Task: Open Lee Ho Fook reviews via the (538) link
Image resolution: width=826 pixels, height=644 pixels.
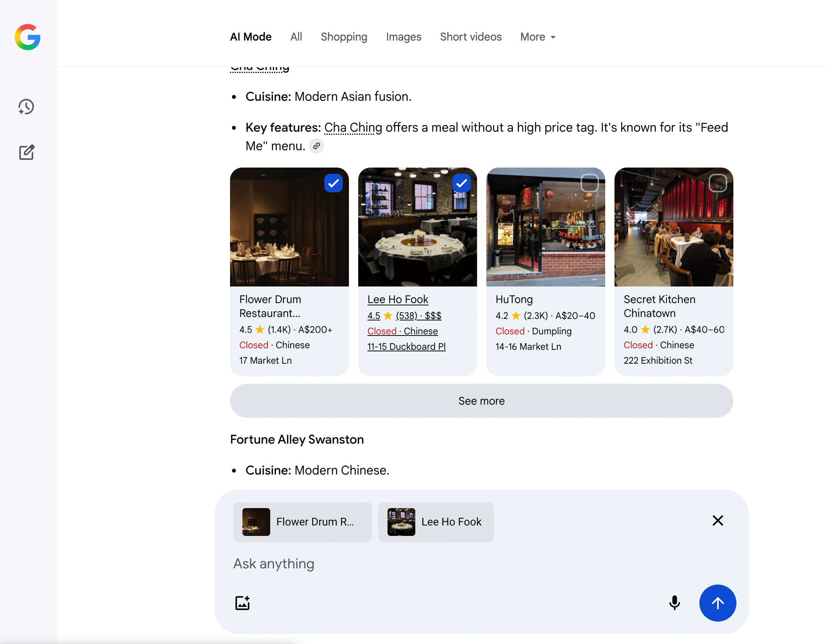Action: (406, 315)
